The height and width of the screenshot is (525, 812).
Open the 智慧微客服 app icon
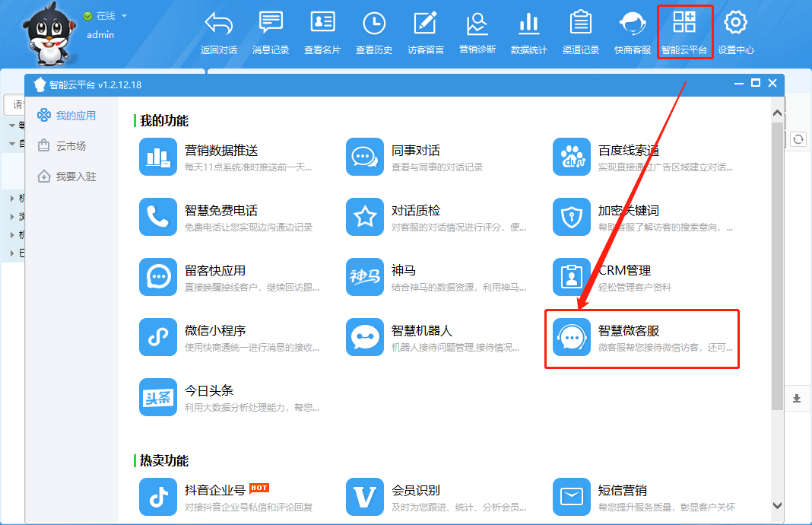click(x=572, y=338)
